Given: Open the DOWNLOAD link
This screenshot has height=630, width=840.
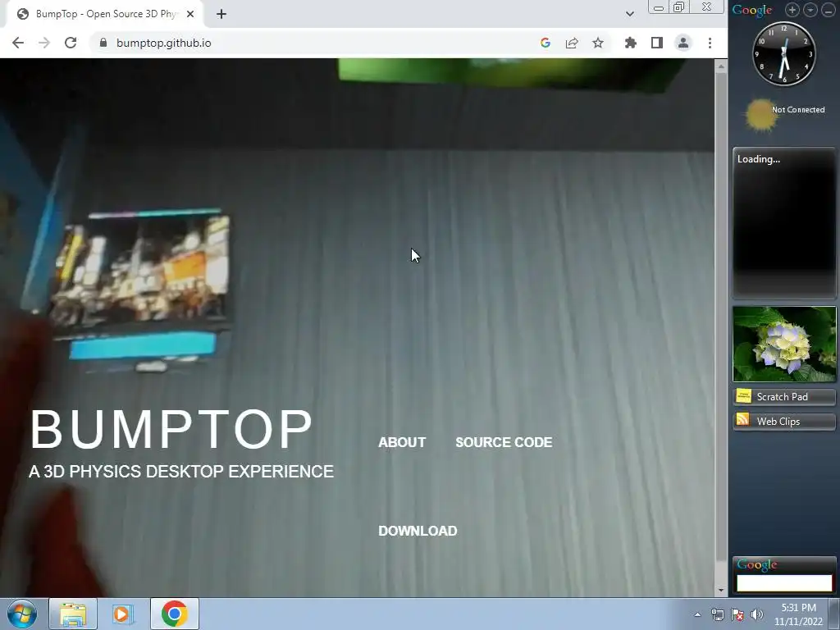Looking at the screenshot, I should (418, 531).
